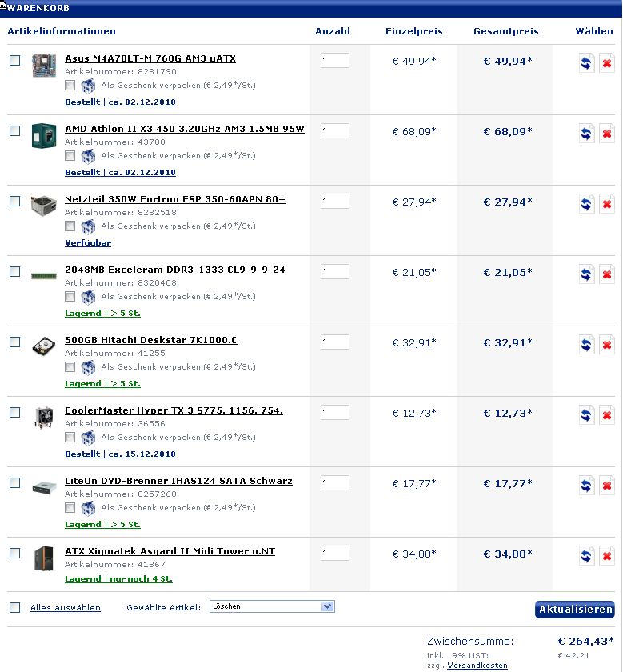
Task: Click the LiteOn DVD-Brenner product thumbnail
Action: click(x=44, y=488)
